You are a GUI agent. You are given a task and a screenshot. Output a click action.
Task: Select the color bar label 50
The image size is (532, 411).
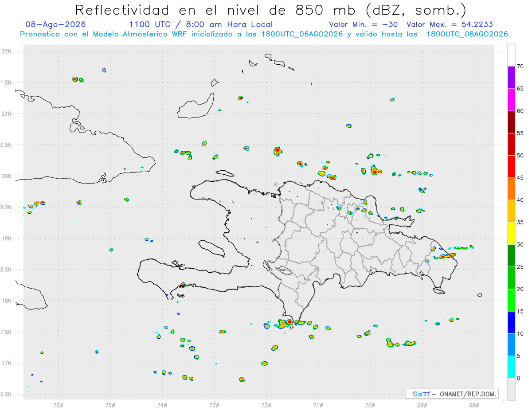pos(520,156)
